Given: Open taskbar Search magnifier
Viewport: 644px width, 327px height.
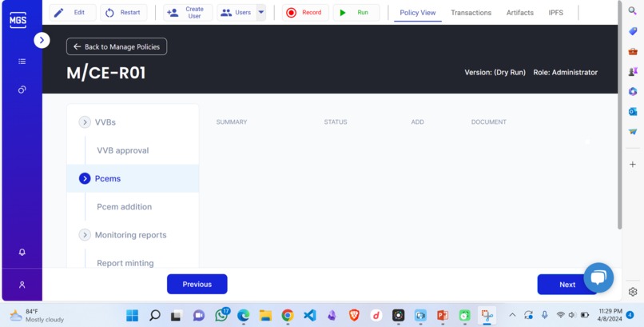Looking at the screenshot, I should [154, 316].
